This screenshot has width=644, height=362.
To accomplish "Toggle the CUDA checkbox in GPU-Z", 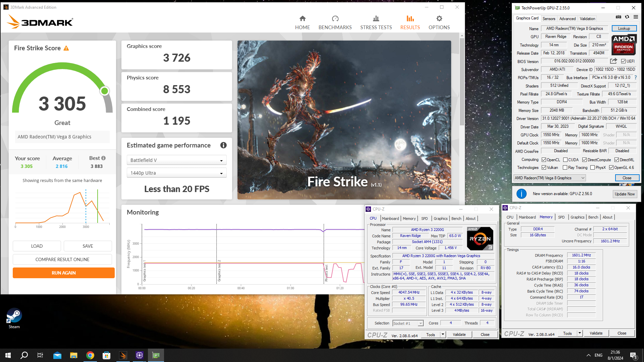I will click(565, 160).
